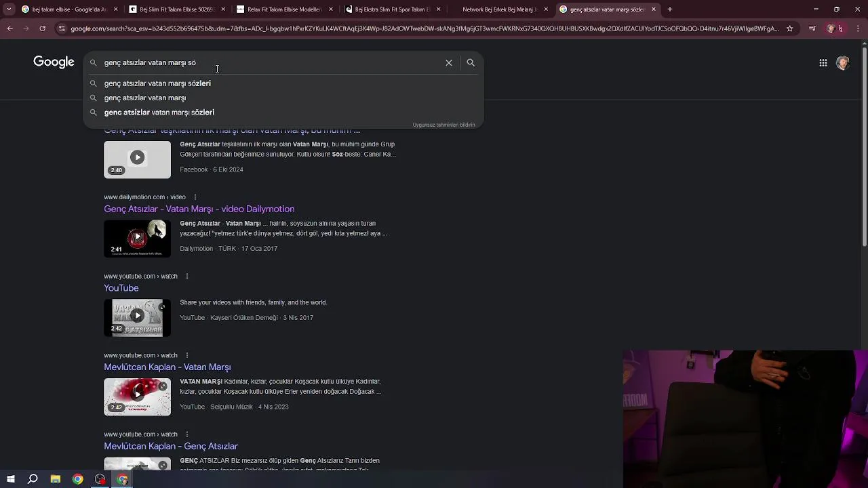Screen dimensions: 868x488
Task: Open File Explorer from taskbar
Action: [x=56, y=479]
